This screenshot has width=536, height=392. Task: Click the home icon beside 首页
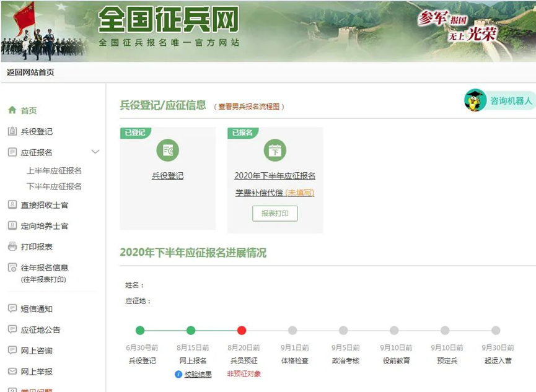tap(12, 110)
